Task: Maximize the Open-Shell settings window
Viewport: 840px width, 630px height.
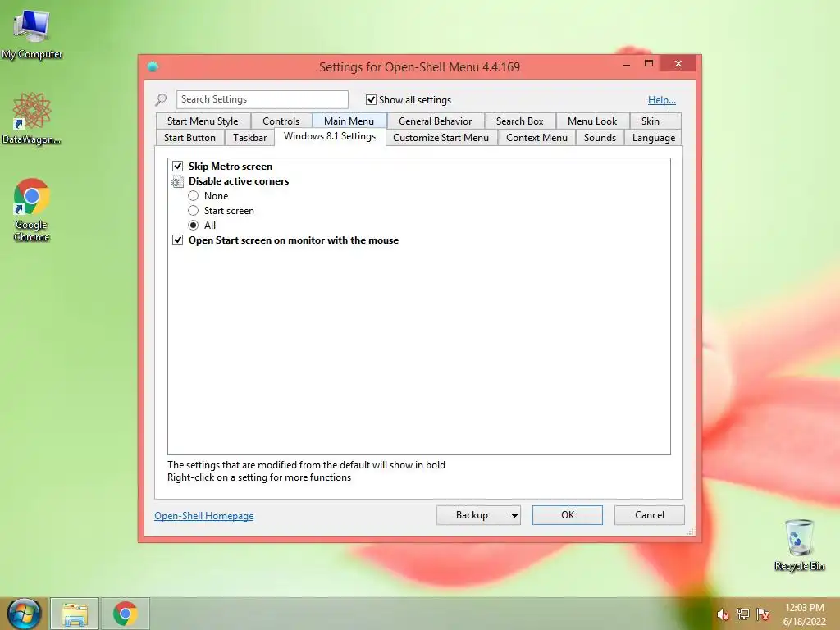Action: tap(649, 64)
